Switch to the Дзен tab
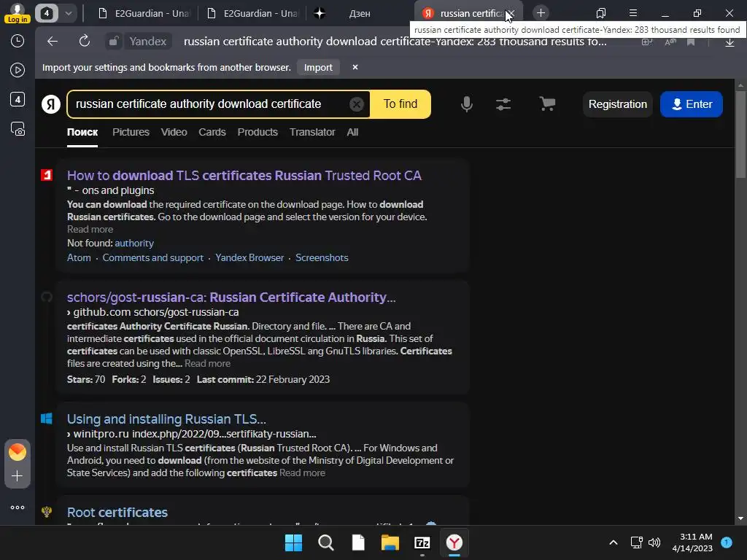This screenshot has height=560, width=747. pos(359,13)
